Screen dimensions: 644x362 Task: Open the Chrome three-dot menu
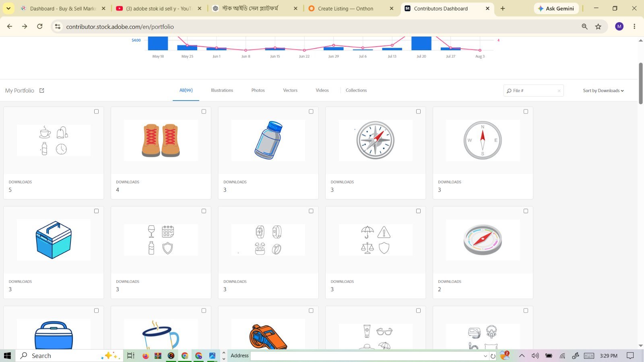tap(634, 27)
